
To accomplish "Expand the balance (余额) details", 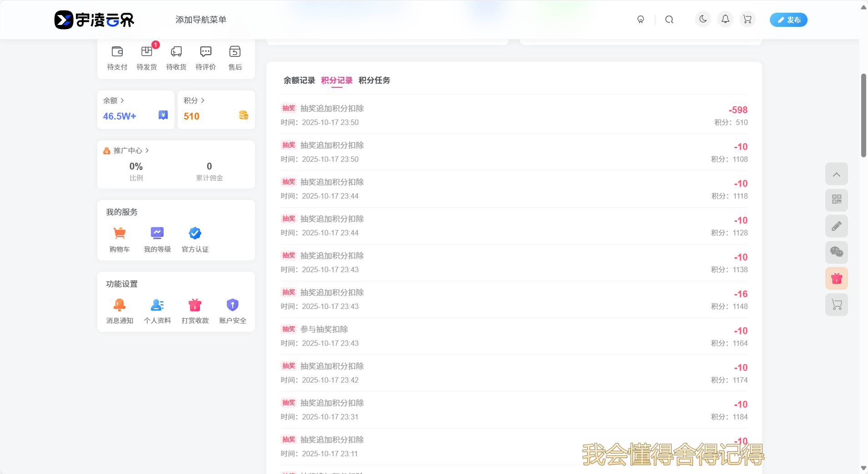I will (x=114, y=100).
